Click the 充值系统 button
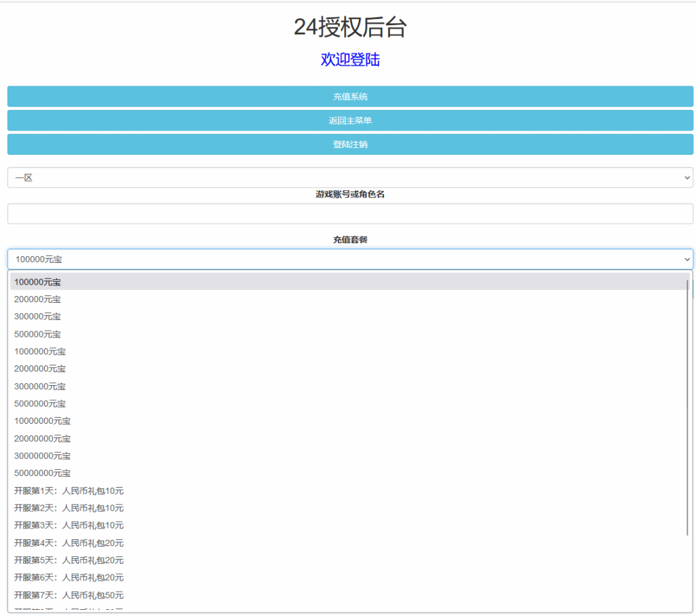 pos(350,96)
